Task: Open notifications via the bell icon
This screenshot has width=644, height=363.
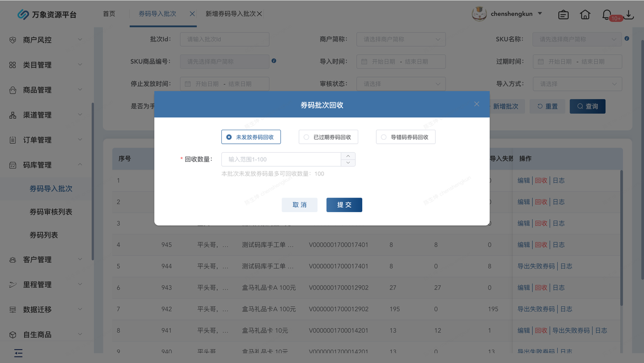Action: tap(607, 15)
